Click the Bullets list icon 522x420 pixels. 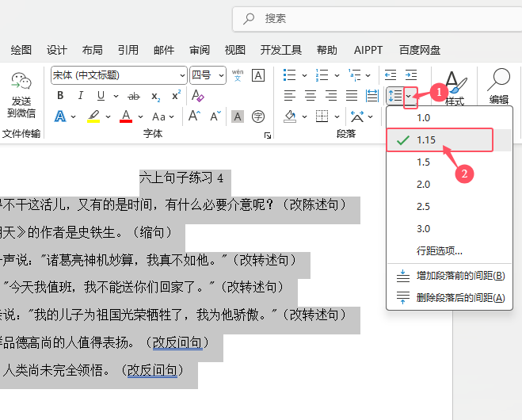point(289,75)
